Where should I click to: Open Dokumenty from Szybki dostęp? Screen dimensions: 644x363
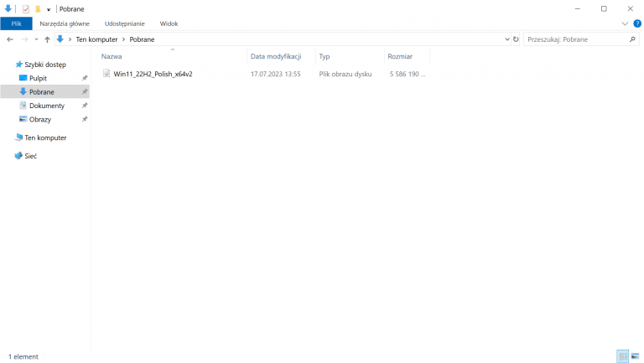pos(46,106)
